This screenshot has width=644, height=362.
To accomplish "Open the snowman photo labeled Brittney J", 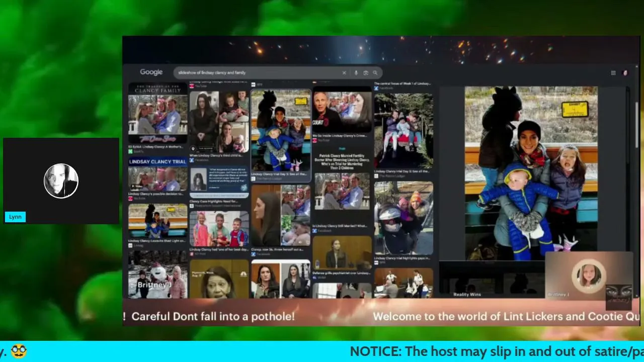I will pos(158,275).
